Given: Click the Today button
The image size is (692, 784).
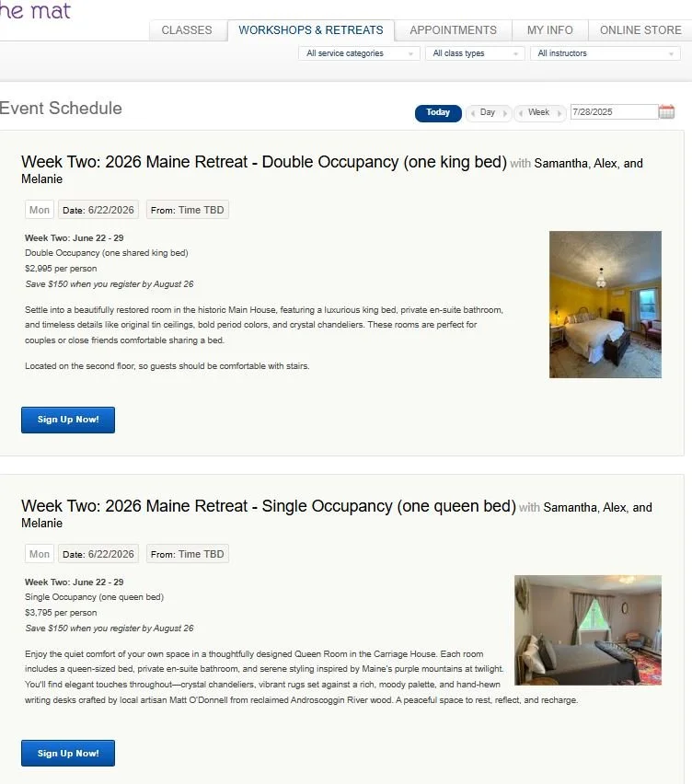Looking at the screenshot, I should [438, 113].
